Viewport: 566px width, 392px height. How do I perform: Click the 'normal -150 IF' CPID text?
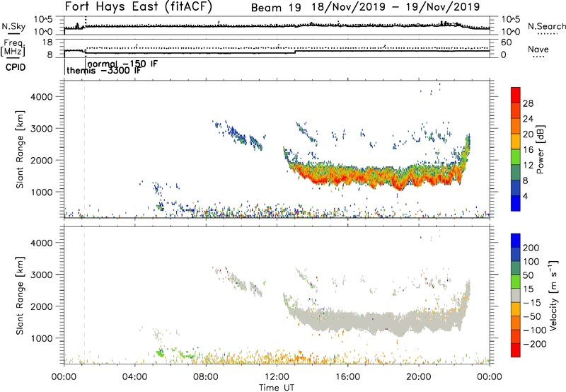tap(122, 64)
